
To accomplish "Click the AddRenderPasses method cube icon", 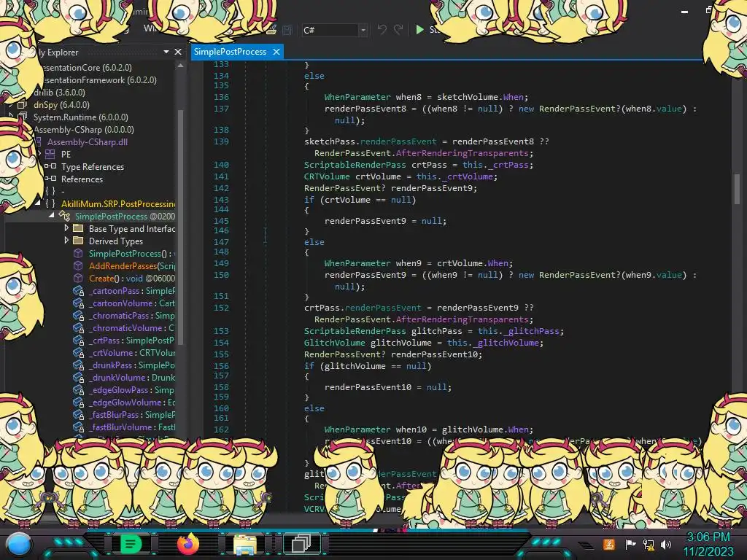I will click(x=78, y=265).
